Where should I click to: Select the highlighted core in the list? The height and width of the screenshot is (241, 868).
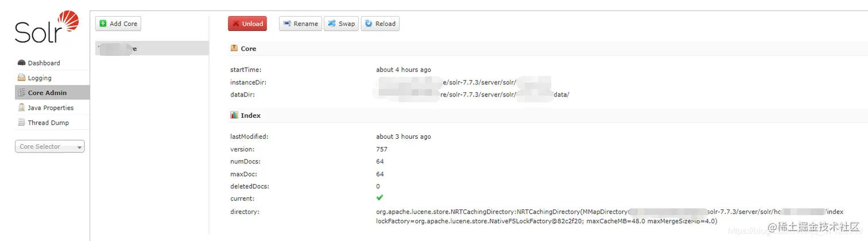[x=152, y=49]
